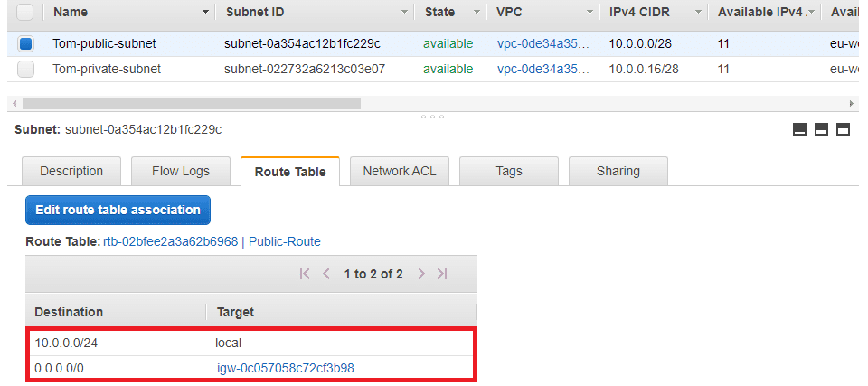
Task: Select the Tom-private-subnet row checkbox
Action: [x=25, y=69]
